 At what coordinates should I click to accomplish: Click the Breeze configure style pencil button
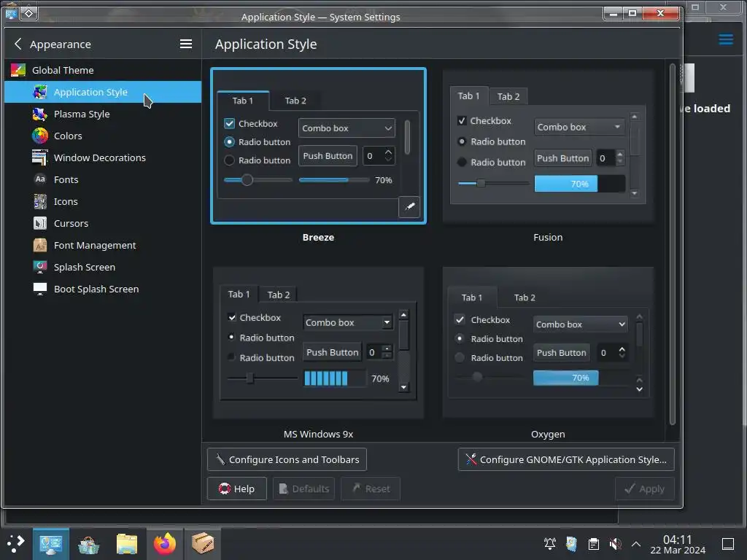pos(409,206)
